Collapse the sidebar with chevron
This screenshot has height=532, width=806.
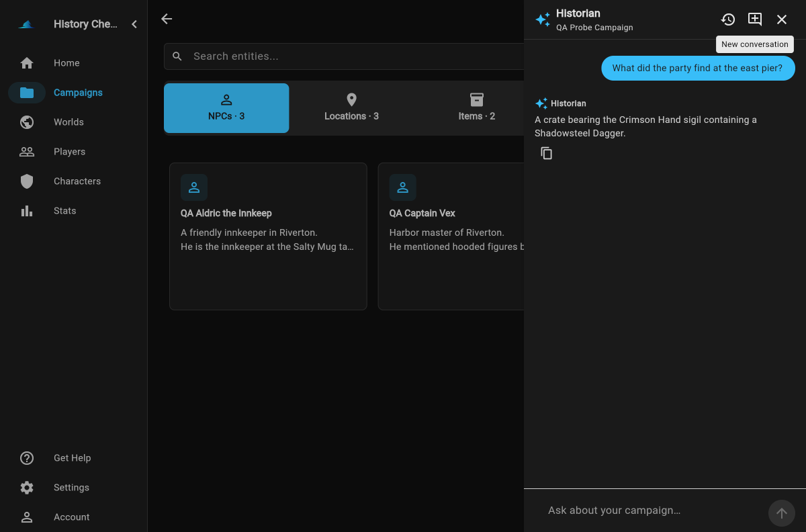[x=134, y=24]
